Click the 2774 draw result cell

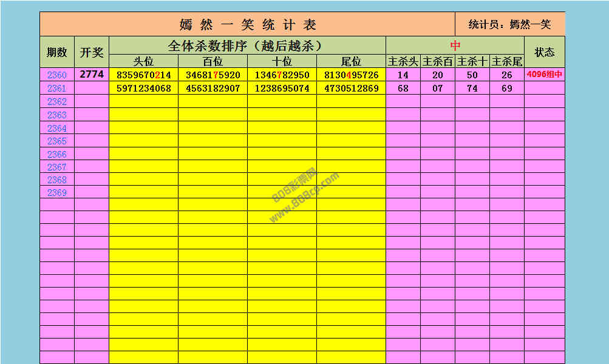[x=92, y=75]
